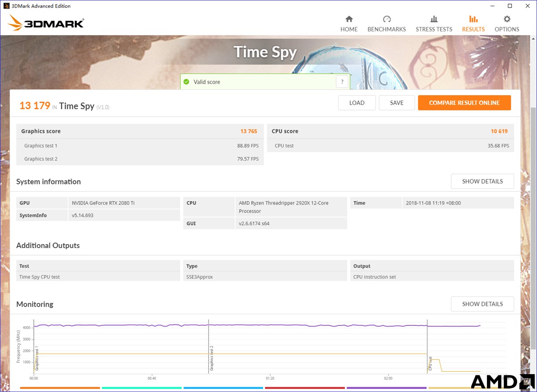The height and width of the screenshot is (392, 537).
Task: Click the red monitoring legend bar
Action: pos(305,388)
